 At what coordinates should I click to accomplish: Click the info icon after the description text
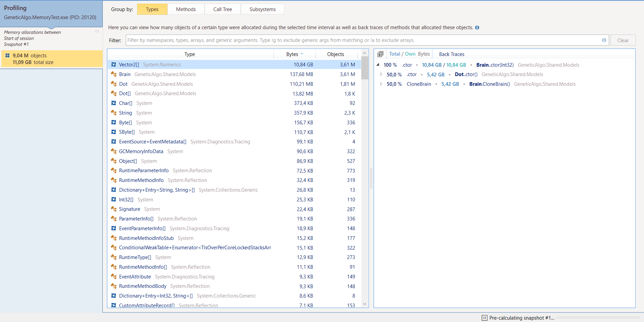tap(477, 27)
